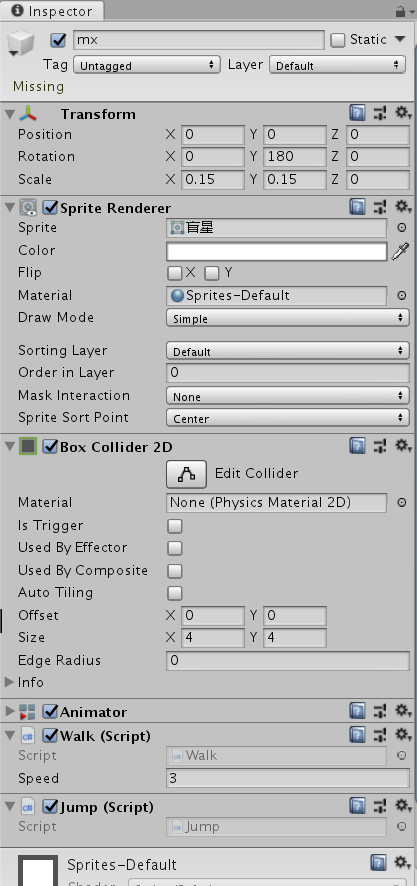Pick color with the eyedropper icon
This screenshot has width=417, height=886.
click(x=401, y=251)
